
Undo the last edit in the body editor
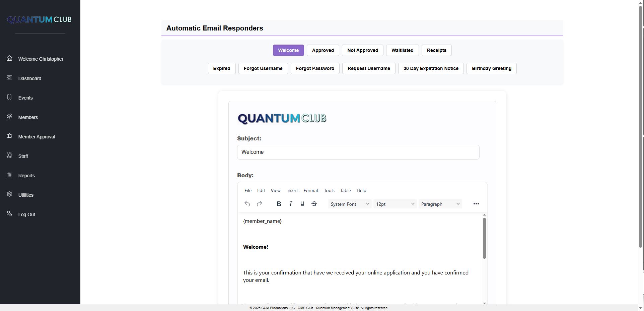pos(247,203)
